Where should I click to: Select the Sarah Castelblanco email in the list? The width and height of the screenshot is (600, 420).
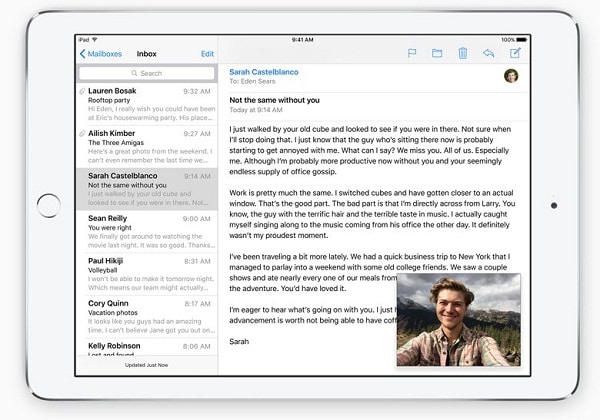tap(147, 189)
